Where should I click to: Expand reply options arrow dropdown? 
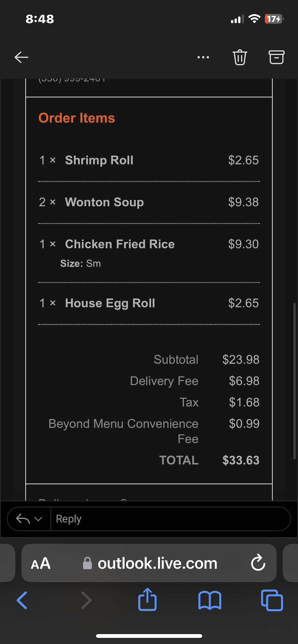click(x=29, y=519)
